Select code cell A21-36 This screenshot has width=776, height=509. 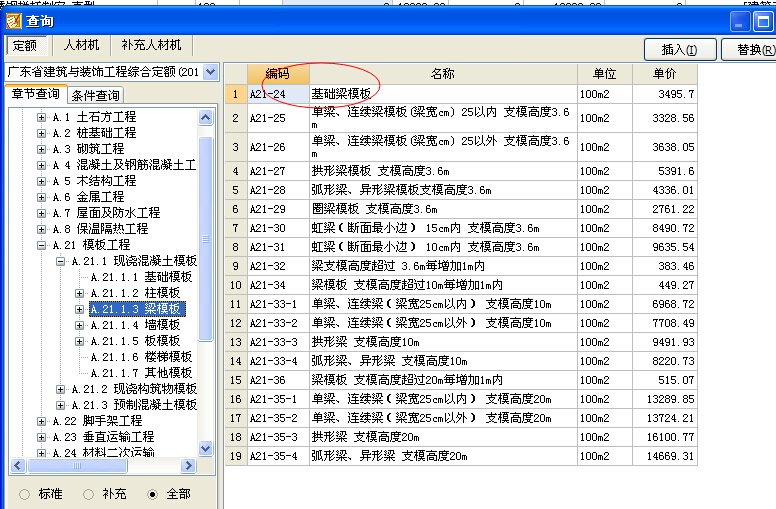pyautogui.click(x=278, y=380)
